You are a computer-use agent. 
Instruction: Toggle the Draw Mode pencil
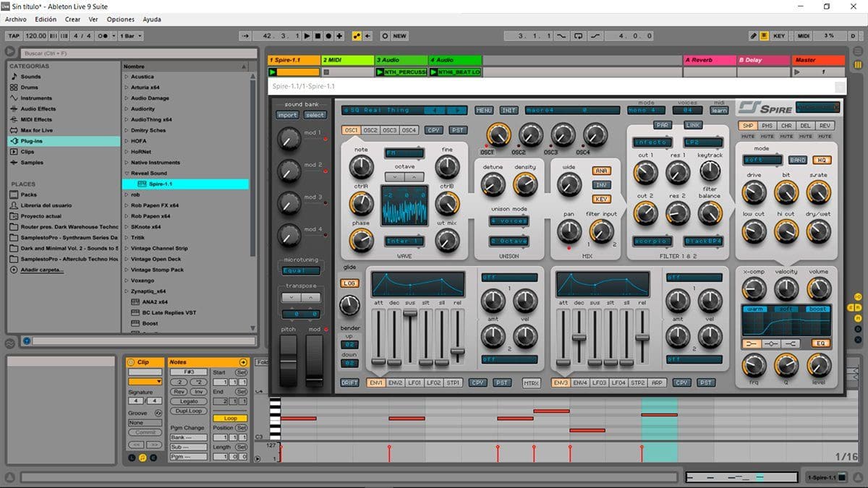(x=753, y=35)
